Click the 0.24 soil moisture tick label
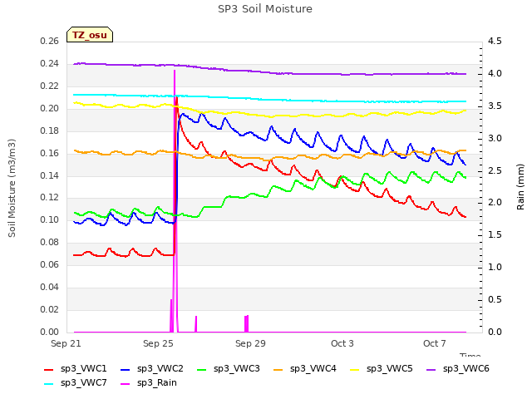Screen dimensions: 532x399 tap(49, 64)
